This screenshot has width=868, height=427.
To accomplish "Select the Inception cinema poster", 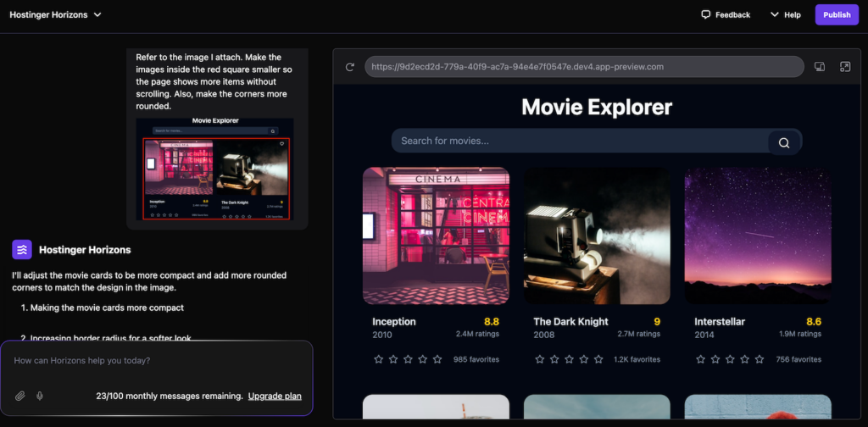I will (436, 236).
